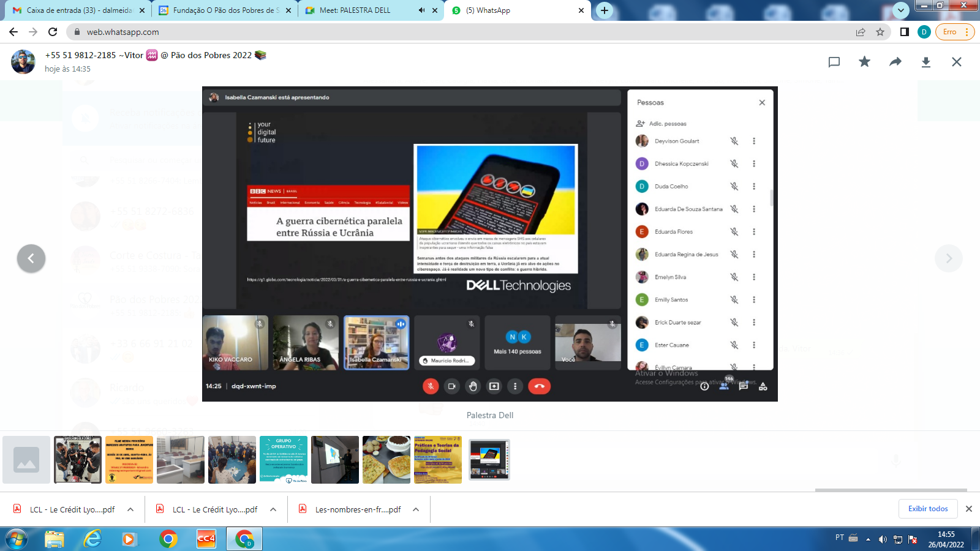Close the Meet PALESTRA DELL tab
This screenshot has width=980, height=551.
(435, 10)
